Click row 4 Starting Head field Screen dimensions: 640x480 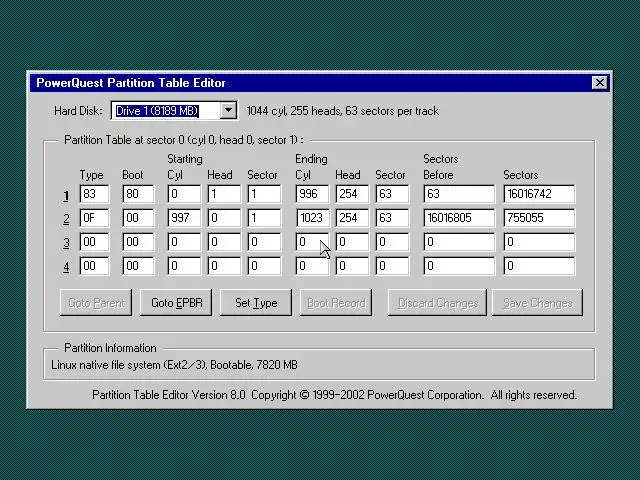[x=224, y=266]
